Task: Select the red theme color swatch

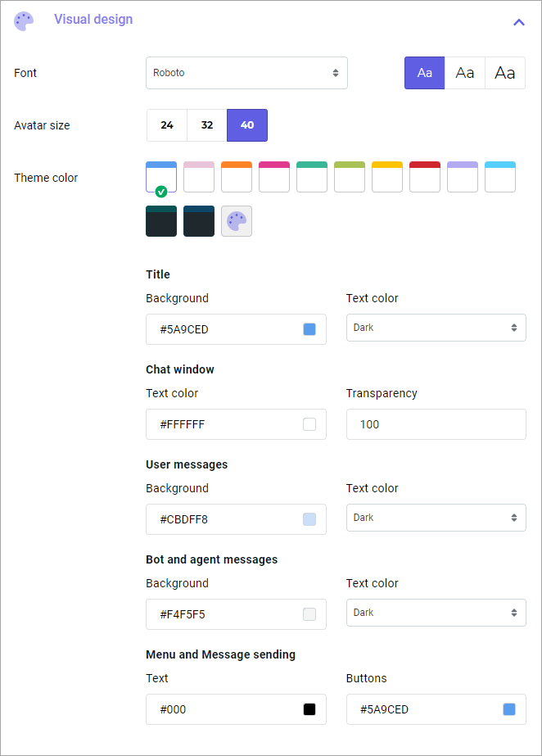Action: [x=424, y=176]
